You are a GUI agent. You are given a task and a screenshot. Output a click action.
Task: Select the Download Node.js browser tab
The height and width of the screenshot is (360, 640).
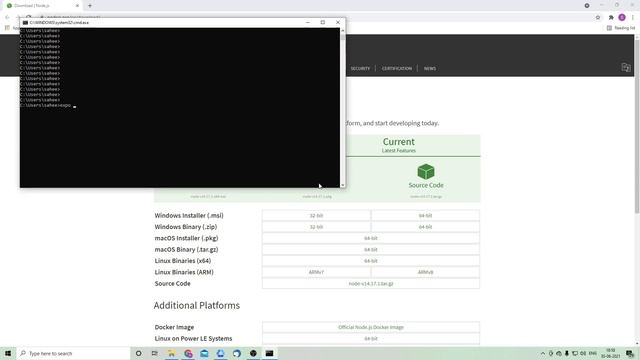43,6
